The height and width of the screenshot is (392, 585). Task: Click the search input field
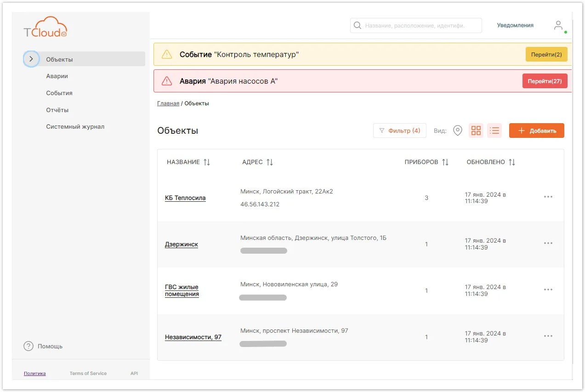(416, 26)
